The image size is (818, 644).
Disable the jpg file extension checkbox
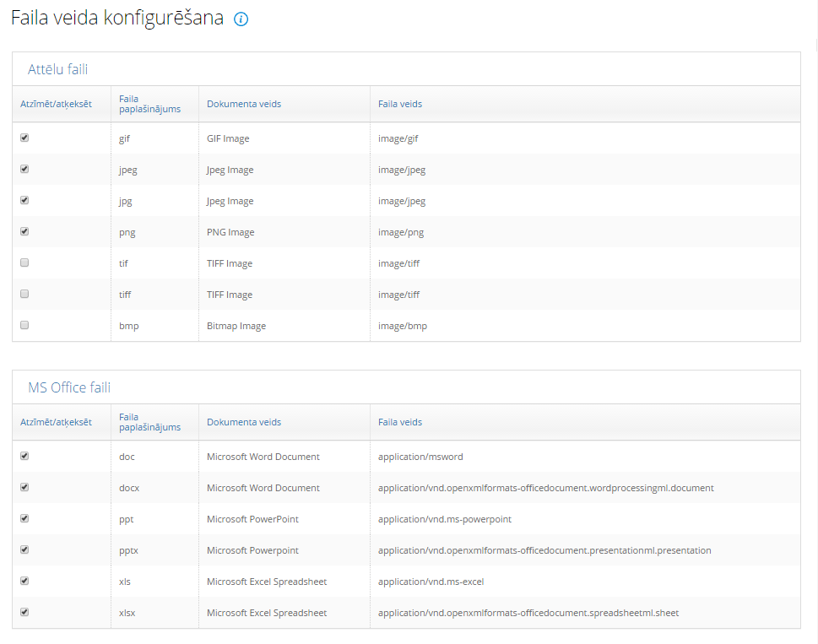pos(24,200)
